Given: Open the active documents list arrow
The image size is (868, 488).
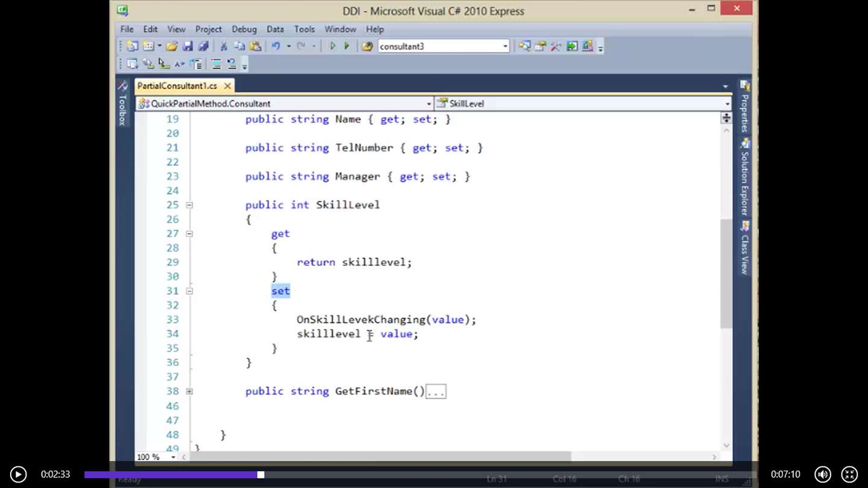Looking at the screenshot, I should 725,87.
